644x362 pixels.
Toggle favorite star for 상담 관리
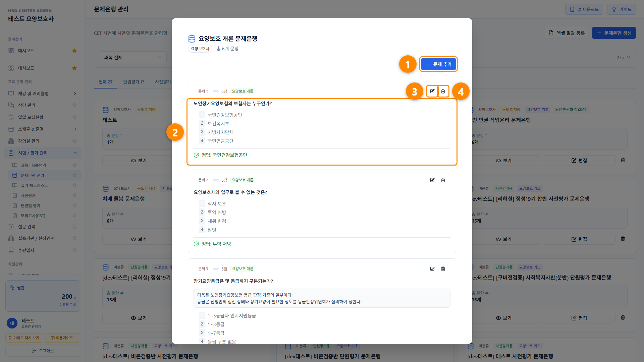[x=74, y=105]
